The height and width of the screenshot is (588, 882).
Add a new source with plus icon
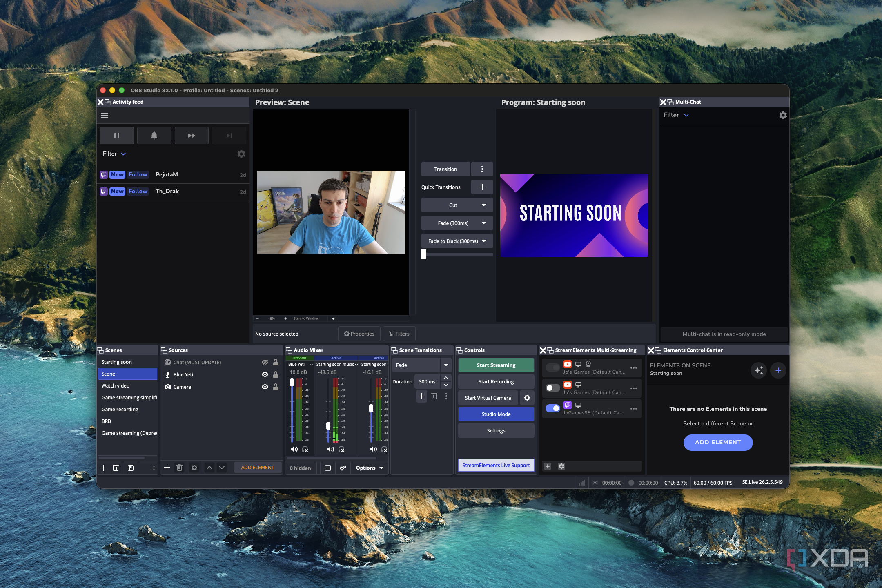pyautogui.click(x=167, y=468)
